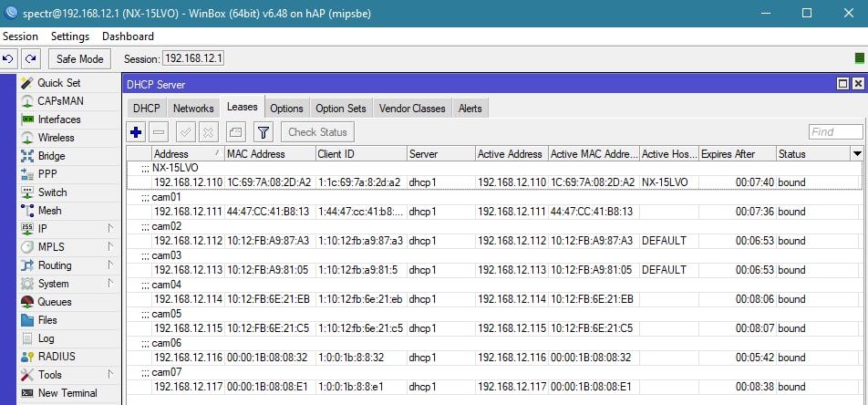
Task: Open column selector dropdown arrow
Action: (857, 153)
